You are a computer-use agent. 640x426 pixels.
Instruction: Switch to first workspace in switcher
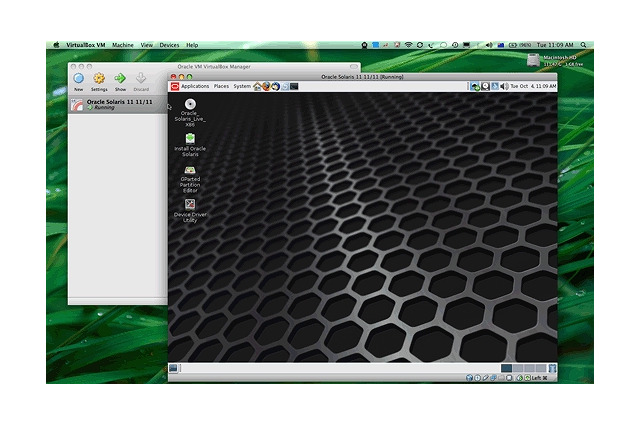point(507,368)
